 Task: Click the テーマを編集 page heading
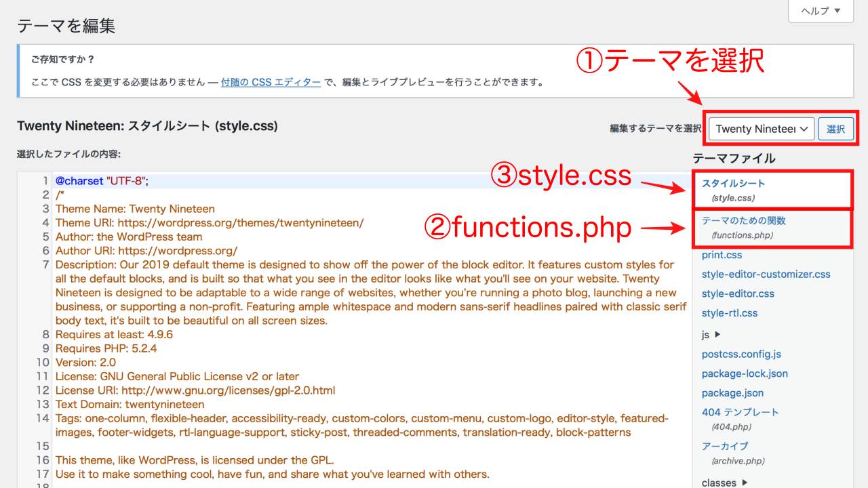tap(66, 26)
